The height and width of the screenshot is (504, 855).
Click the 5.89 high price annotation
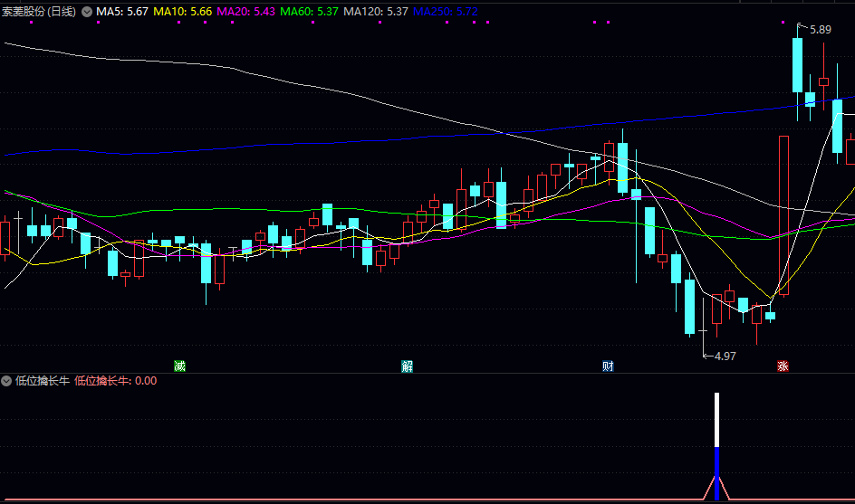pos(820,30)
